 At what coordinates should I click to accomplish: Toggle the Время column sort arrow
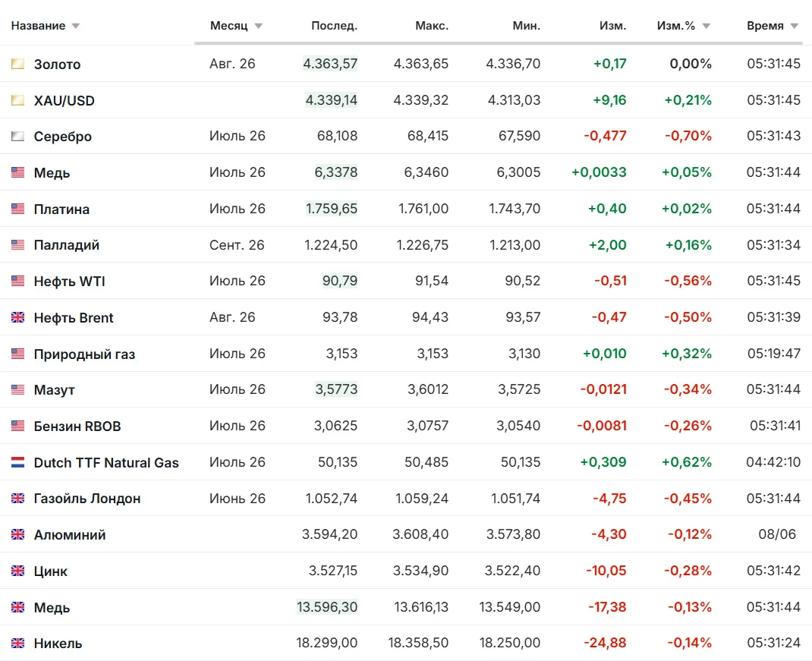[795, 26]
